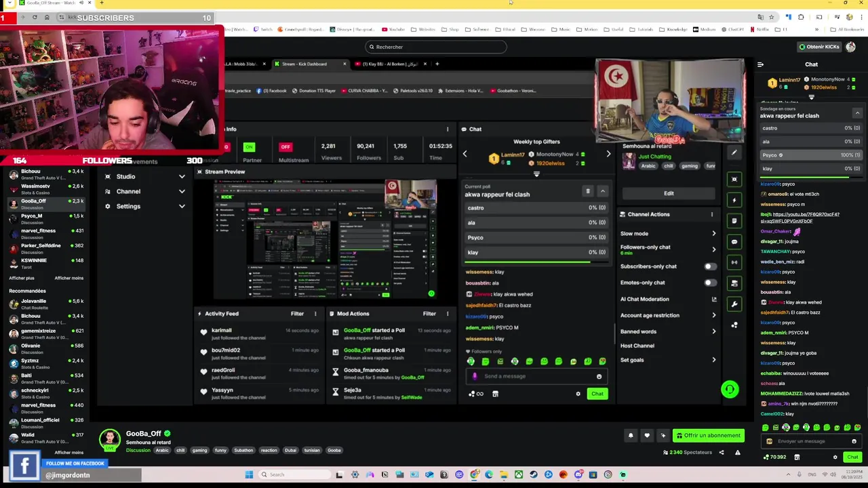The image size is (868, 488).
Task: Collapse the sidebar poll 'Sondage en cours'
Action: 857,113
